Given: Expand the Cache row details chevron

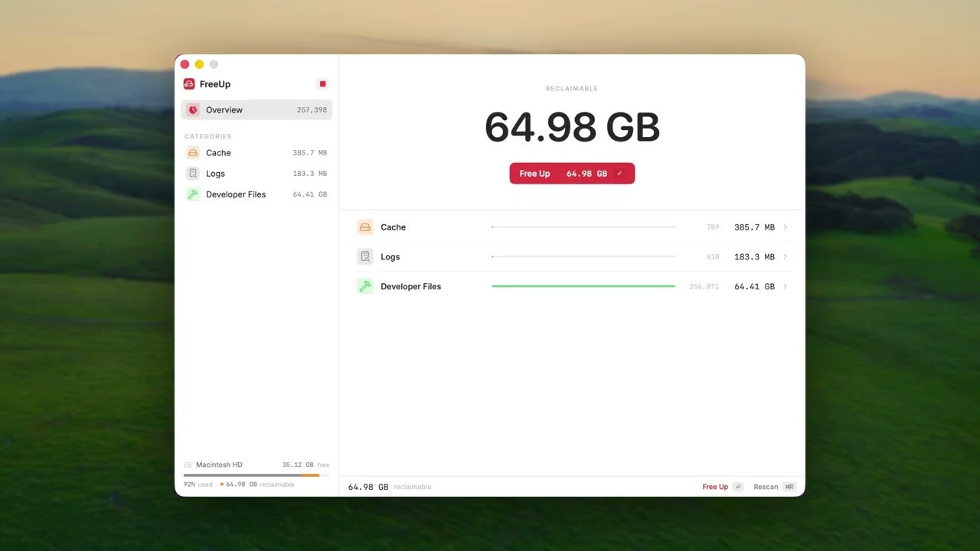Looking at the screenshot, I should pos(784,227).
